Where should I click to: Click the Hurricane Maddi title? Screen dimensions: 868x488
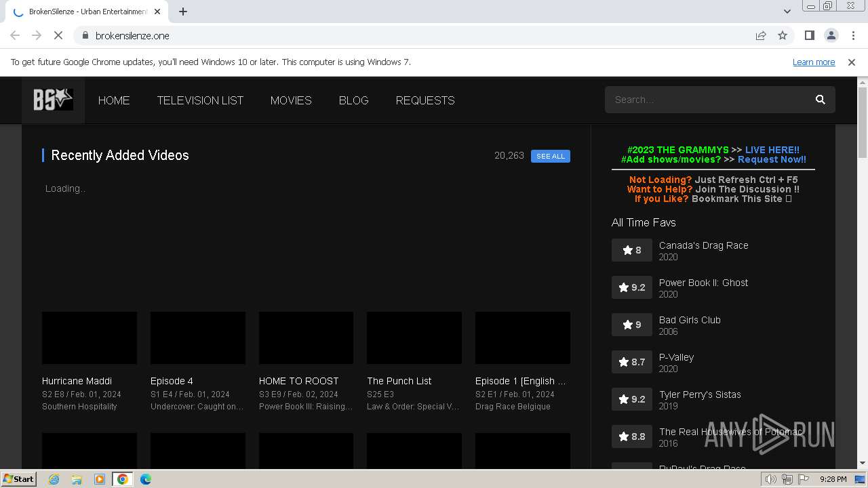(x=77, y=381)
